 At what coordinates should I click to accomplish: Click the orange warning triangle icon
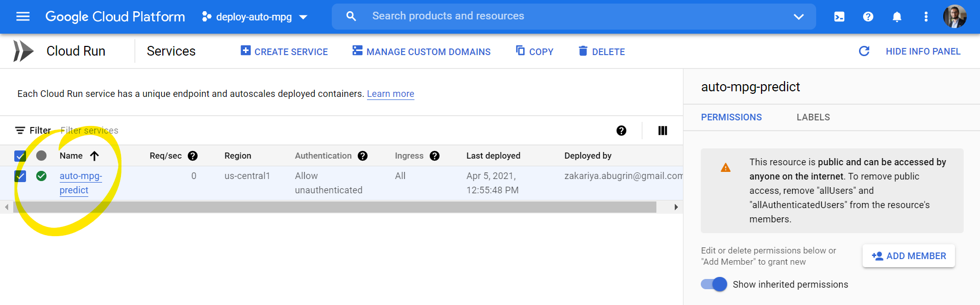[725, 168]
